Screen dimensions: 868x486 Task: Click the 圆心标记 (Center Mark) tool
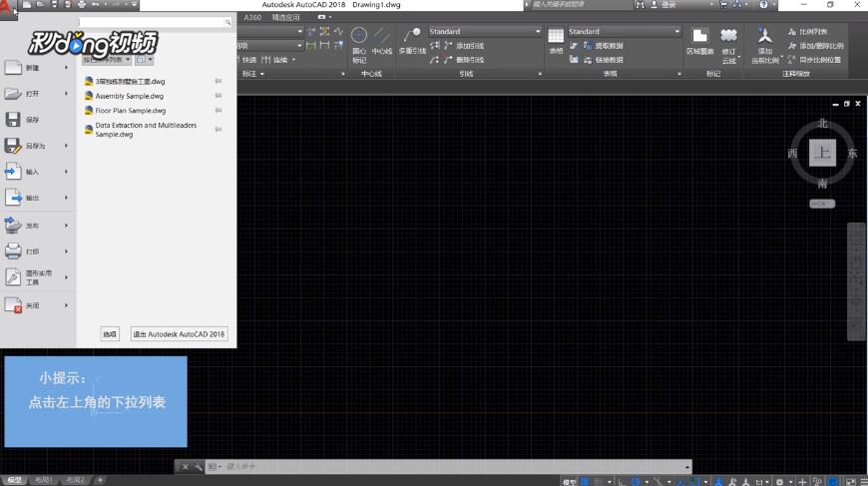pyautogui.click(x=359, y=45)
